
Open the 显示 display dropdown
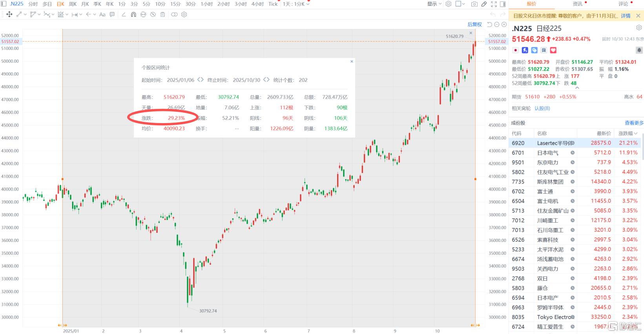(434, 4)
